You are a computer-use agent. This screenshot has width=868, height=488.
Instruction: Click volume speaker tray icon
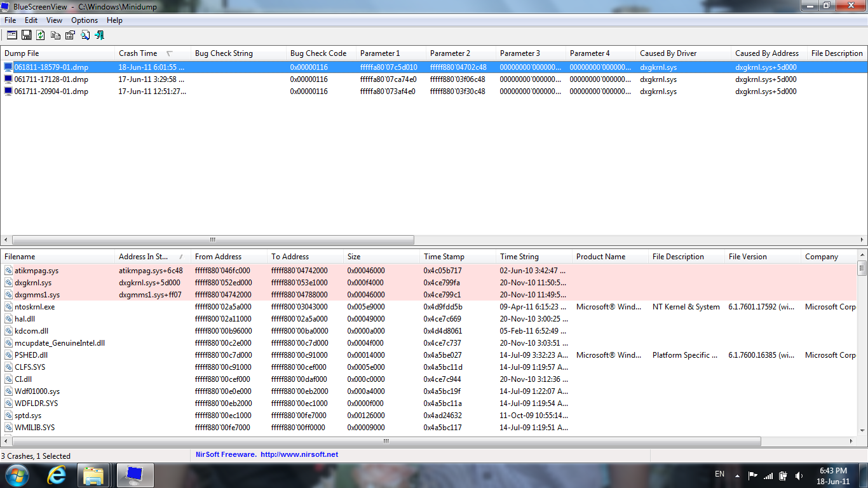click(799, 475)
